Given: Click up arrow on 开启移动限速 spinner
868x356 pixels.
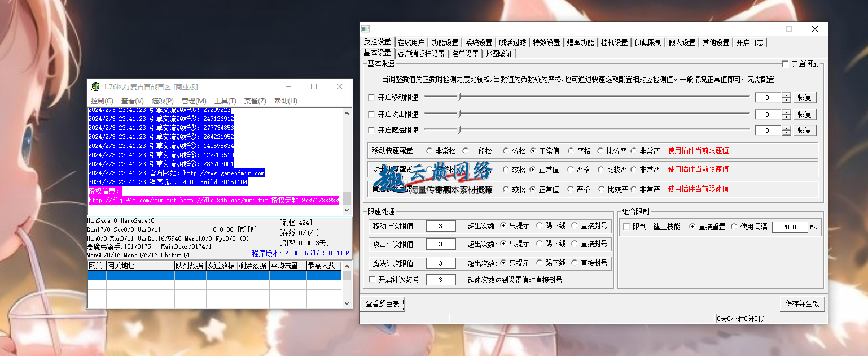Looking at the screenshot, I should pos(786,95).
